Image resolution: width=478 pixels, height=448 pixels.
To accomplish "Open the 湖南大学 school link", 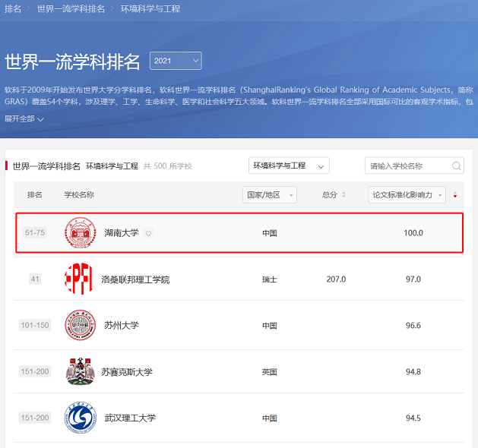I will coord(122,233).
